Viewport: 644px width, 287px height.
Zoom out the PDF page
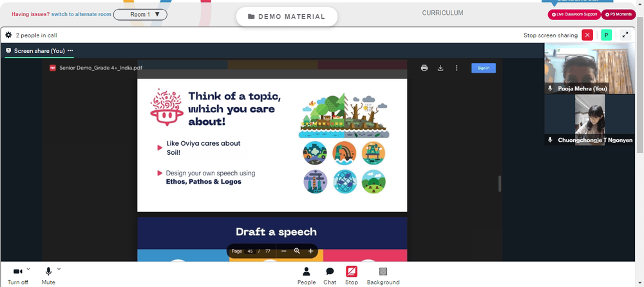point(283,252)
